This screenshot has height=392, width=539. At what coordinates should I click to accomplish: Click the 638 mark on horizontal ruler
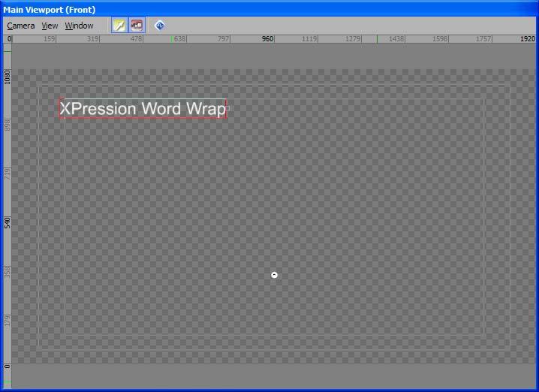[179, 39]
